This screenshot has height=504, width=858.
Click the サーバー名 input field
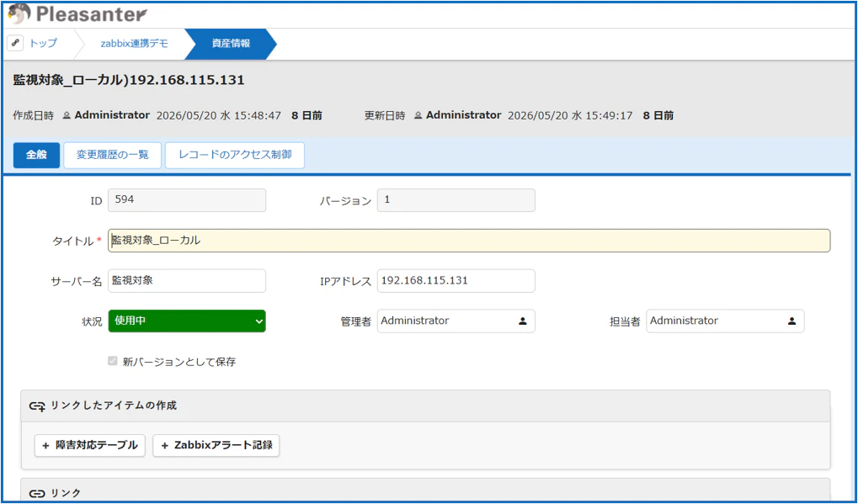(187, 281)
